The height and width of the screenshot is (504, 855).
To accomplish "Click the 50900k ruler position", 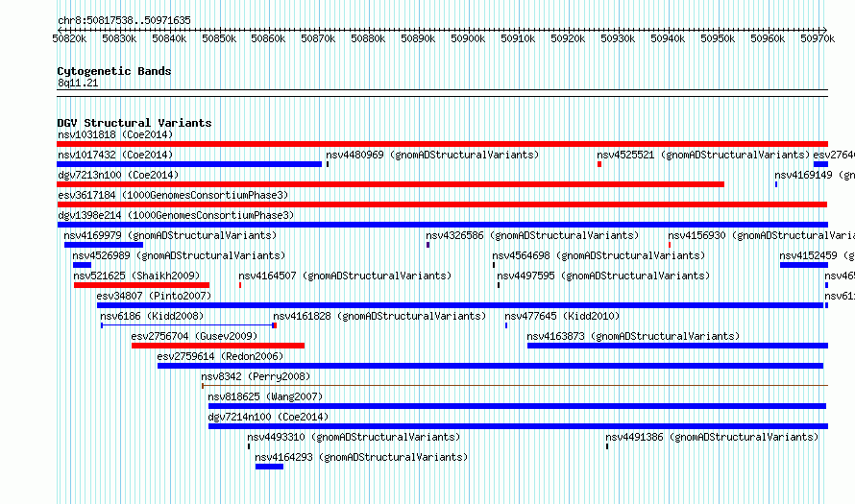I will (468, 38).
